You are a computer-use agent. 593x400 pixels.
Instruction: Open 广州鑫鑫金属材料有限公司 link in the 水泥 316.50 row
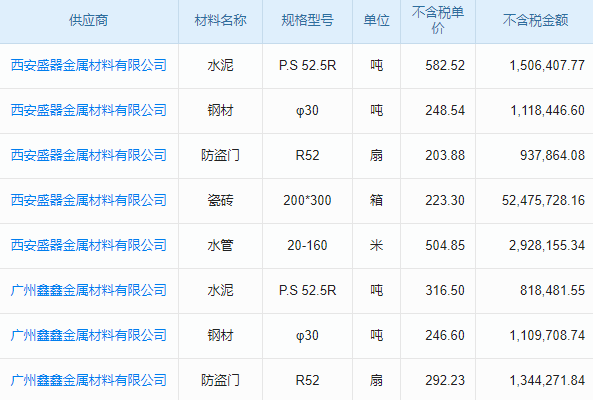[x=88, y=290]
